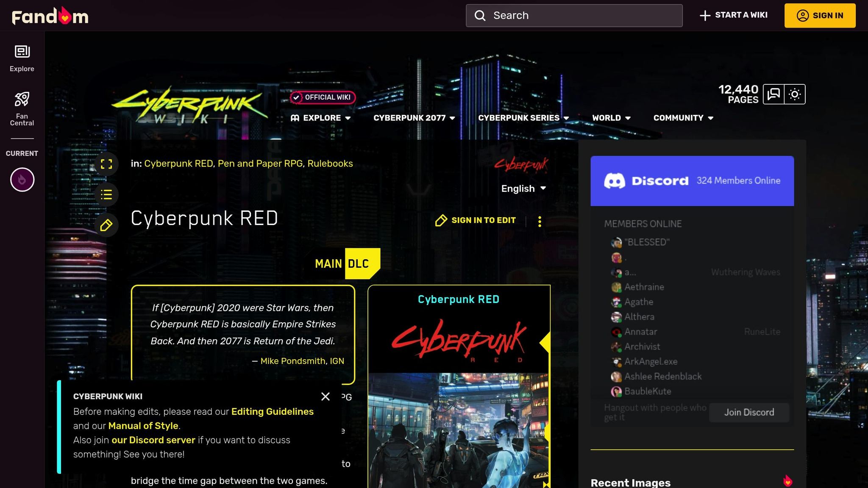The image size is (868, 488).
Task: Switch to the MAIN tab
Action: pyautogui.click(x=328, y=263)
